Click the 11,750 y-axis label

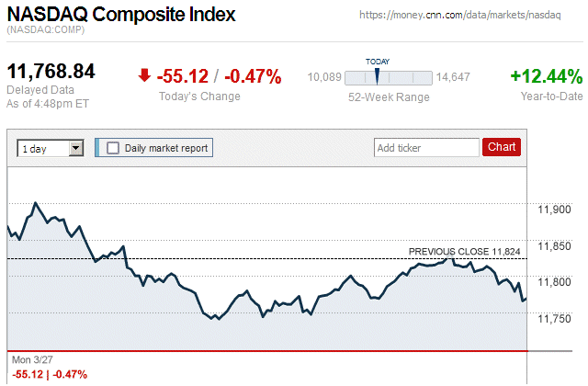coord(553,319)
